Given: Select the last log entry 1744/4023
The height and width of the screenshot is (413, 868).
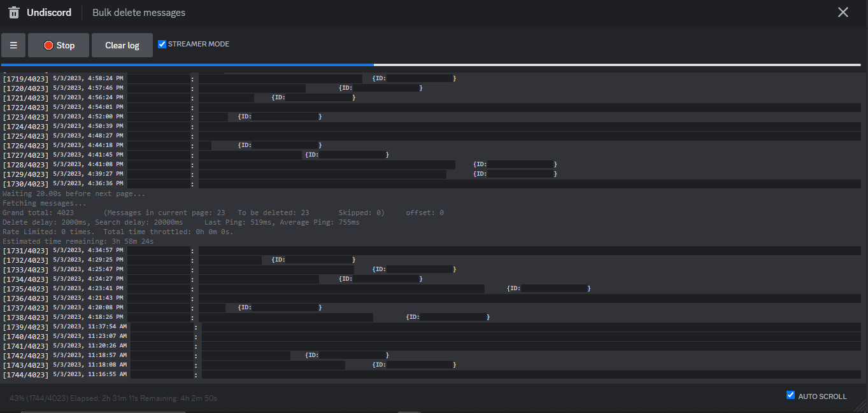Looking at the screenshot, I should click(25, 375).
